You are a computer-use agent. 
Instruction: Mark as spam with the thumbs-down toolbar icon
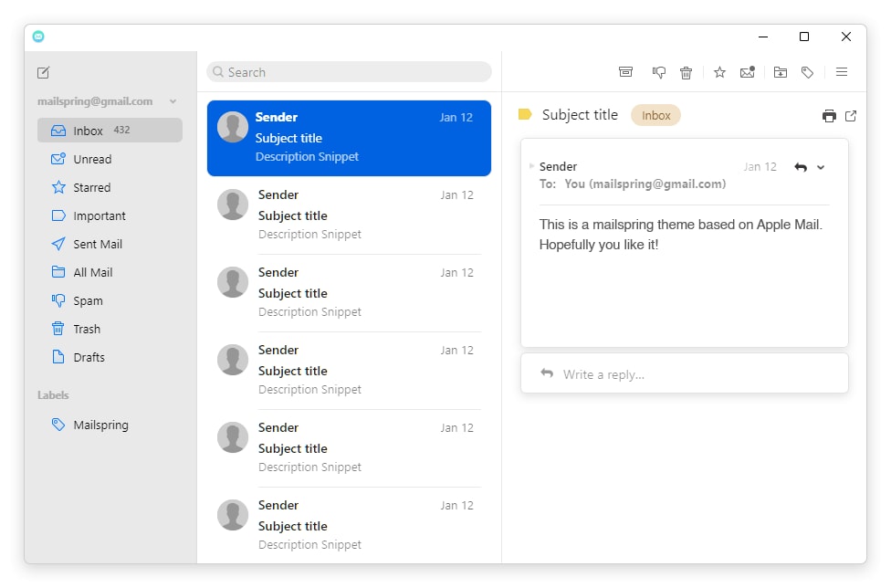point(658,72)
